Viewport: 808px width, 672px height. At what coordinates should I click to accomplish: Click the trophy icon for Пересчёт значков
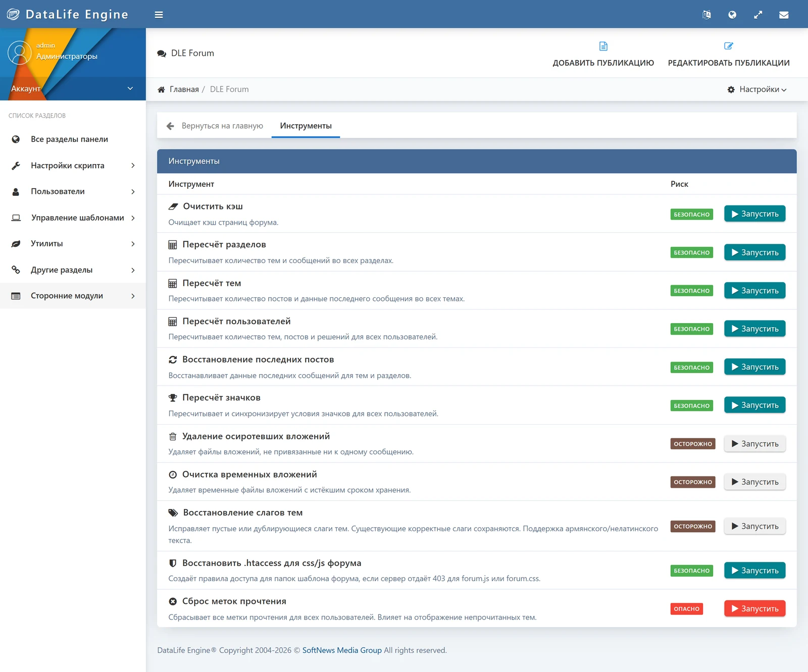pos(173,398)
